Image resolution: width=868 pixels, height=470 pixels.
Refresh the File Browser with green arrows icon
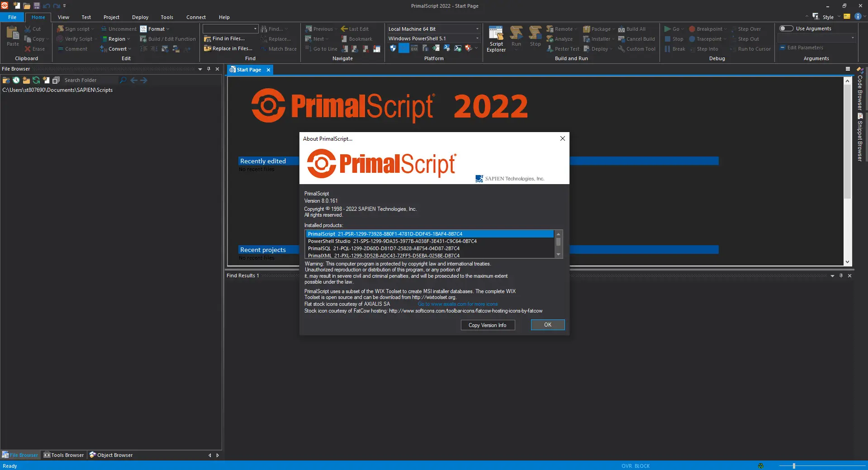[x=36, y=80]
